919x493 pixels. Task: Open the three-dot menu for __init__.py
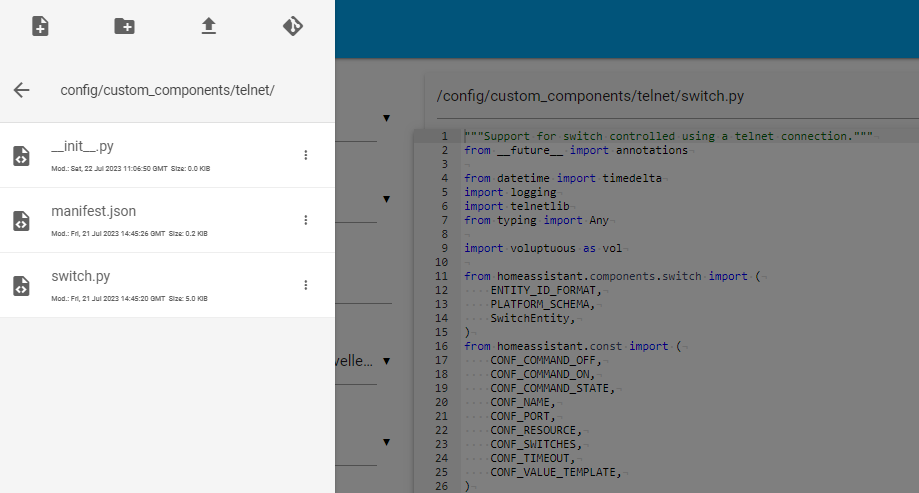(x=306, y=155)
